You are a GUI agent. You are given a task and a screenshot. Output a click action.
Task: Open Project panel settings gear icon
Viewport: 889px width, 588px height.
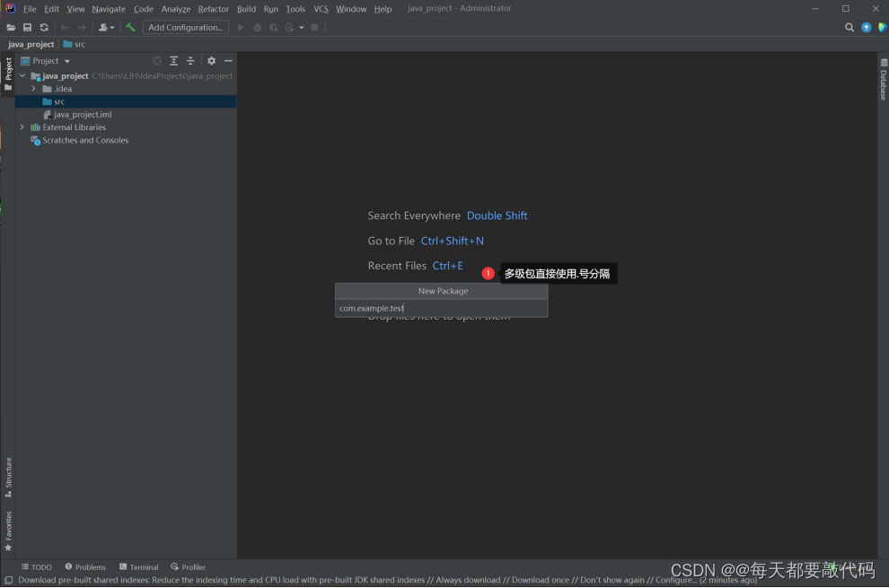point(211,60)
